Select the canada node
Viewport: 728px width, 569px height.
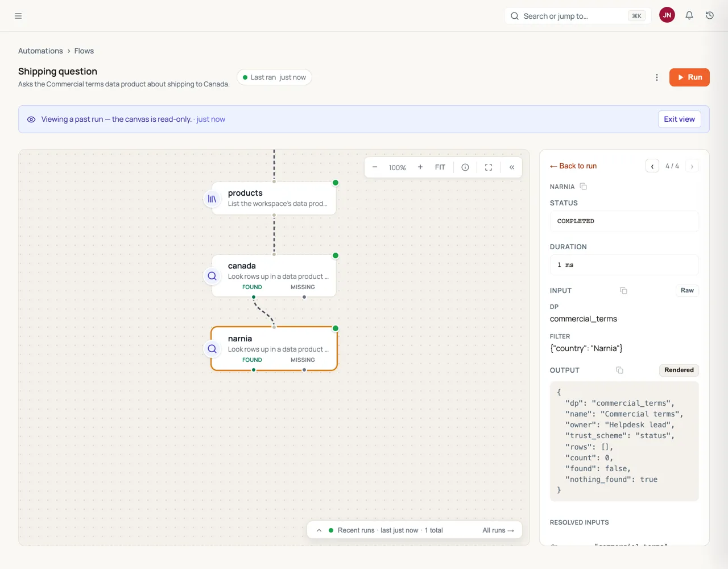(274, 276)
